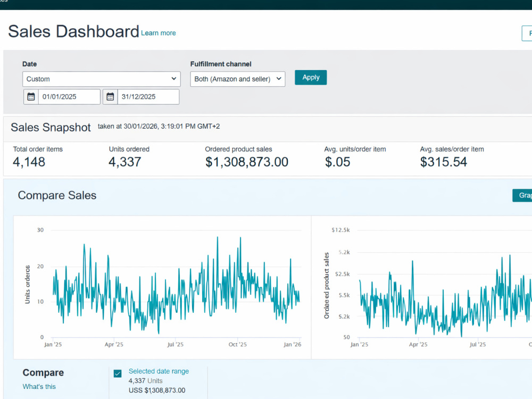532x399 pixels.
Task: Open the Learn more link
Action: point(159,33)
